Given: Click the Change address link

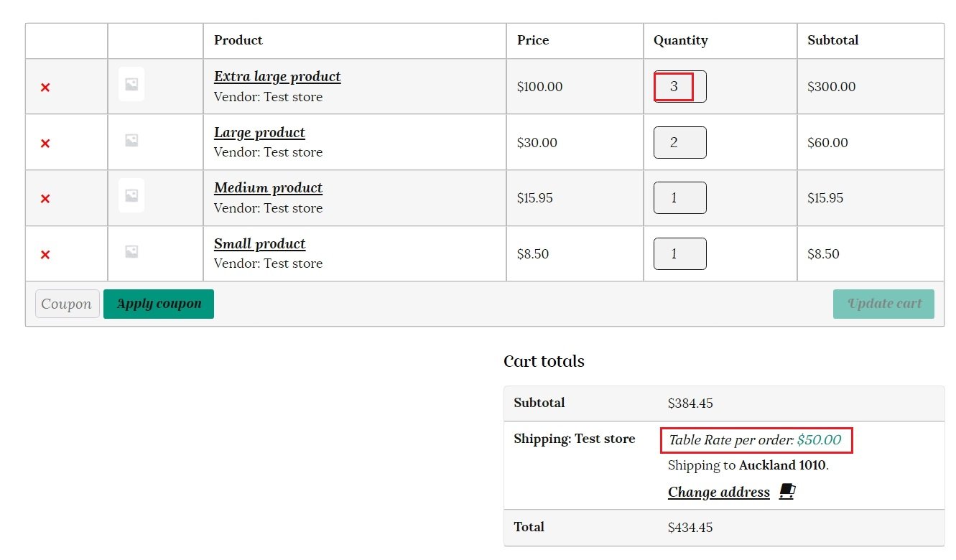Looking at the screenshot, I should pos(718,493).
